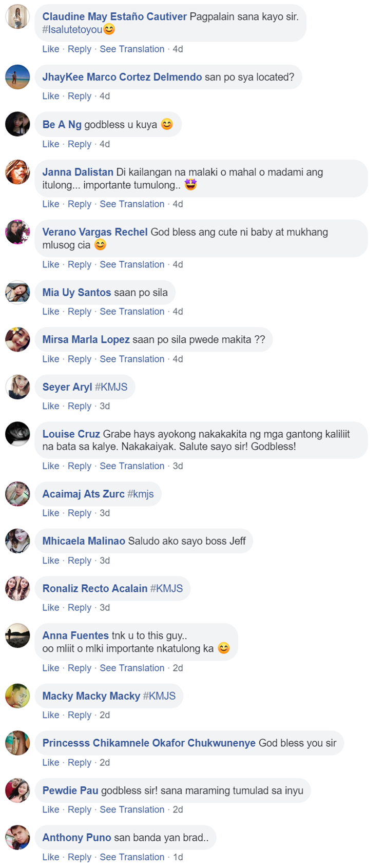
Task: Click Be A Ng's avatar
Action: (17, 124)
